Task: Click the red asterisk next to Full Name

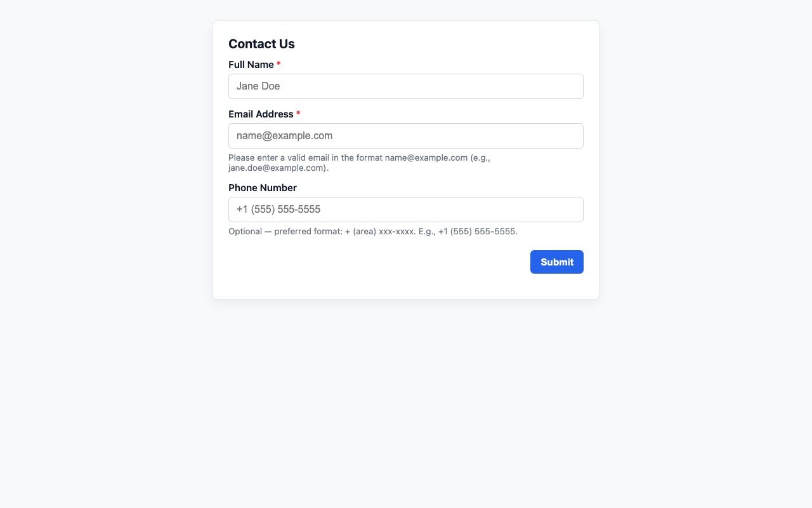Action: (278, 64)
